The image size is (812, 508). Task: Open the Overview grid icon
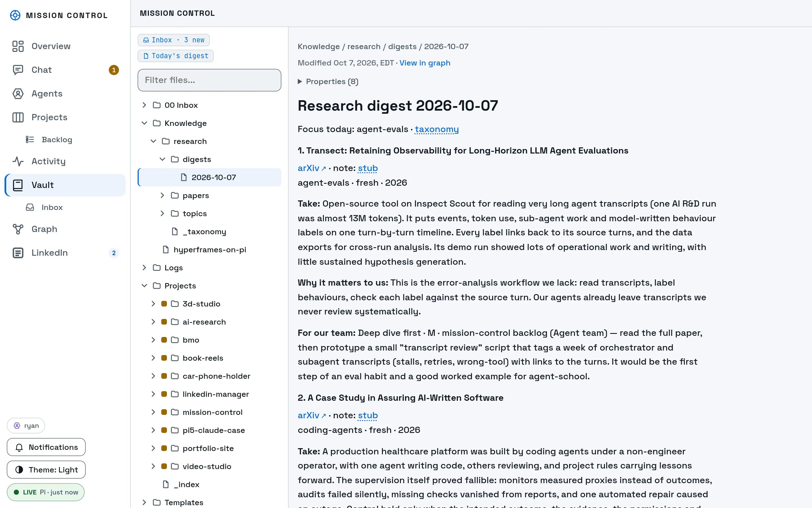[18, 46]
